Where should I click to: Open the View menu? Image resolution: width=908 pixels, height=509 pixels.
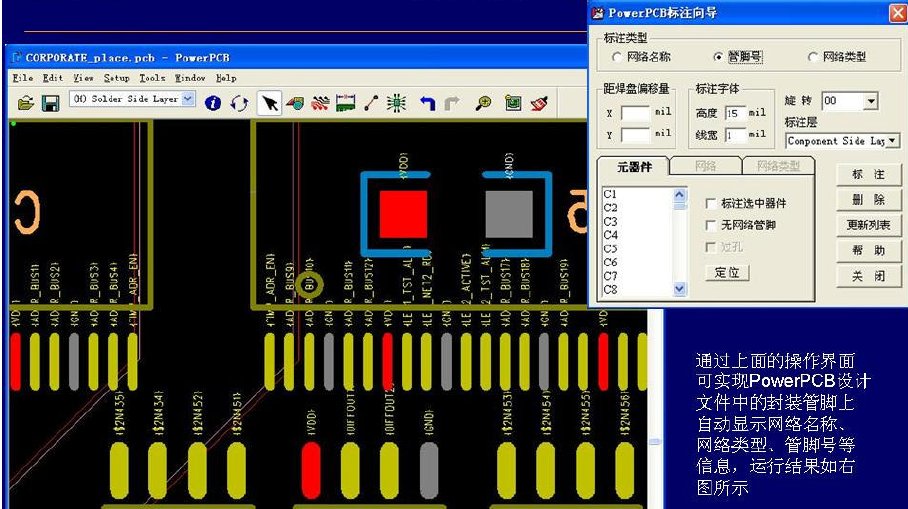point(83,78)
